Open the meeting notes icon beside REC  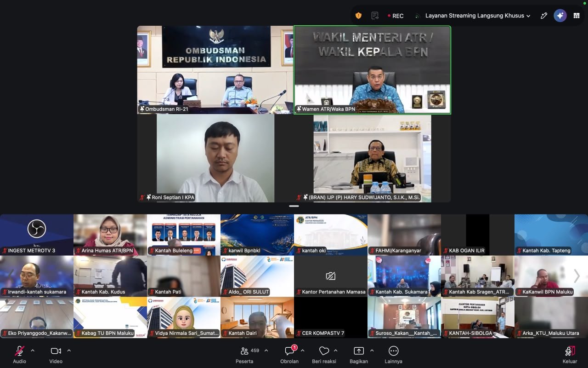pos(375,16)
